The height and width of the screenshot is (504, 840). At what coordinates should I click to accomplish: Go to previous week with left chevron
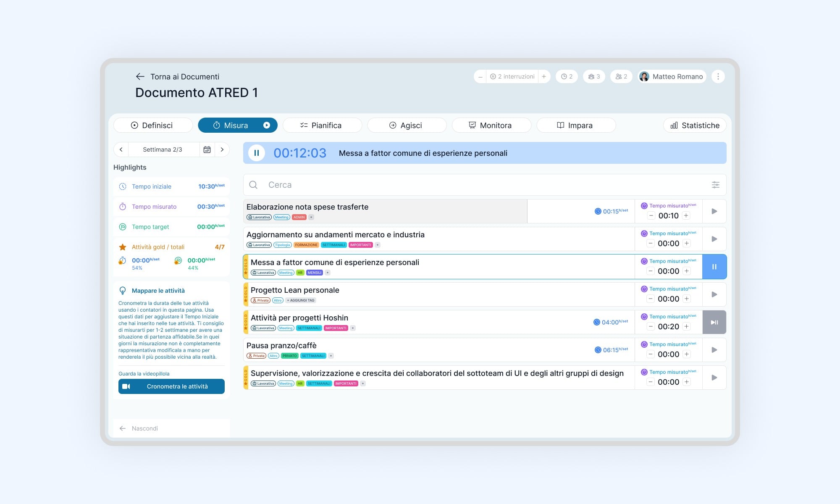pos(121,150)
